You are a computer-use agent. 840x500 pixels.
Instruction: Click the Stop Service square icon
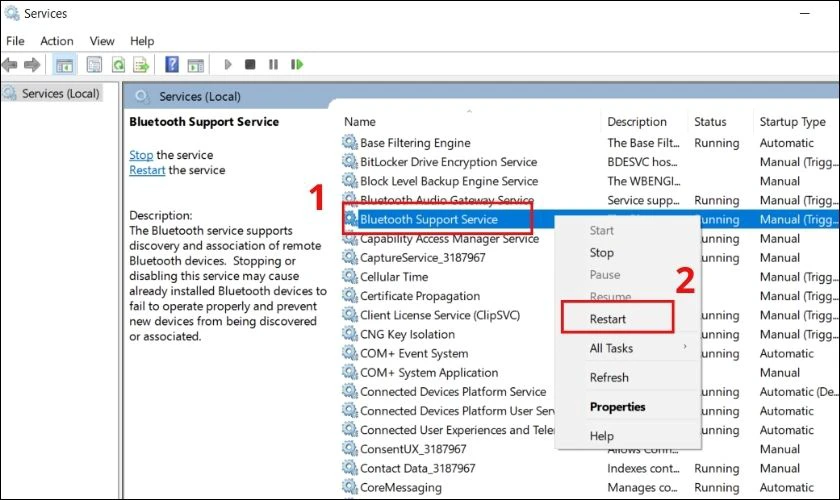point(250,64)
